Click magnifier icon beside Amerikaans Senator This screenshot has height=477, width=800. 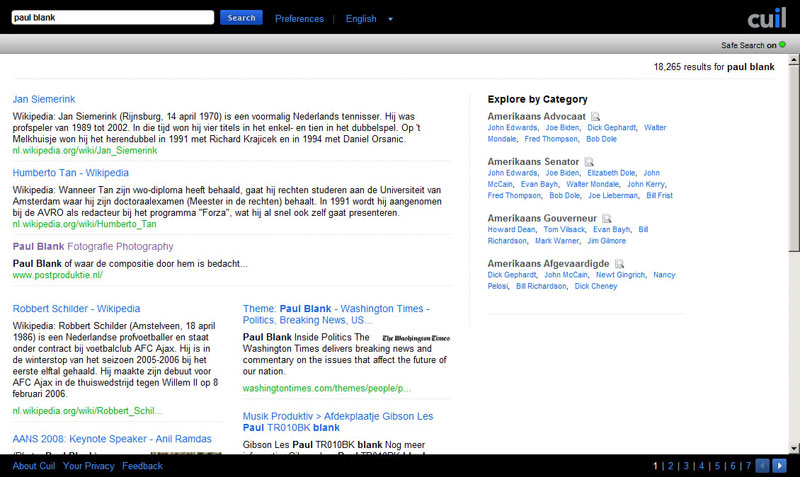pos(589,161)
